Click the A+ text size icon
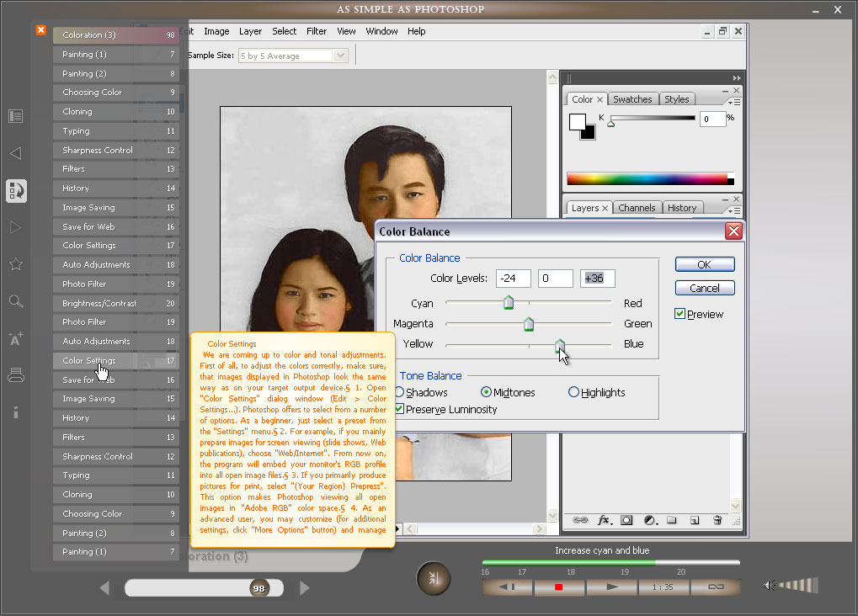The height and width of the screenshot is (616, 858). tap(16, 338)
